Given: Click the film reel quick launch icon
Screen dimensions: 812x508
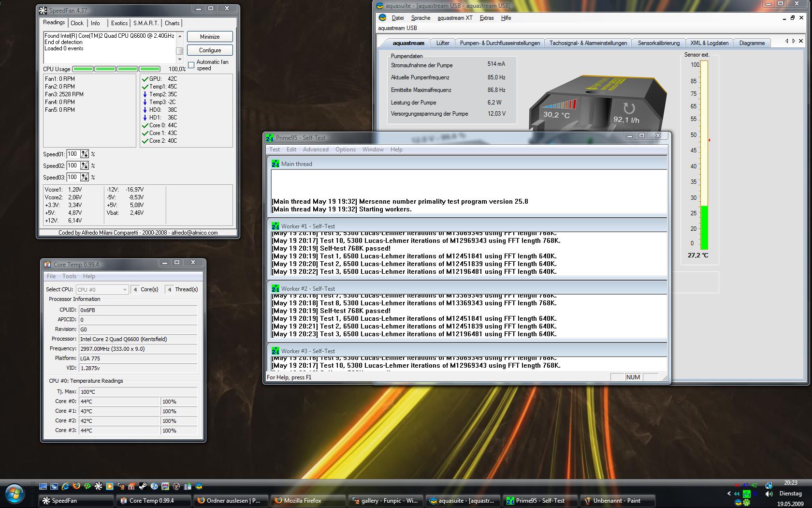Looking at the screenshot, I should pyautogui.click(x=176, y=486).
